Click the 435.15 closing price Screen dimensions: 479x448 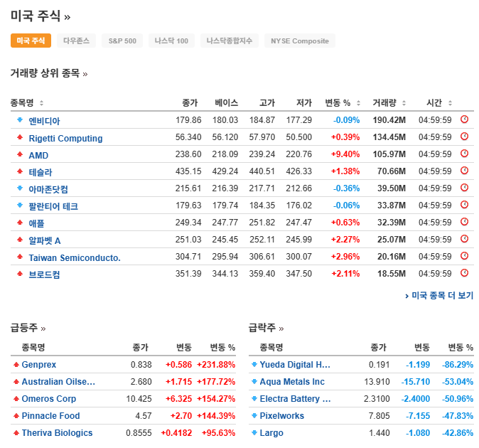tap(188, 171)
